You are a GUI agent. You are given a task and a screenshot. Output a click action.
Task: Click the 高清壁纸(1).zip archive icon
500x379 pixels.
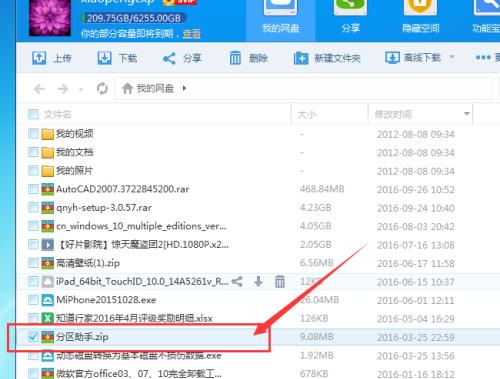47,263
